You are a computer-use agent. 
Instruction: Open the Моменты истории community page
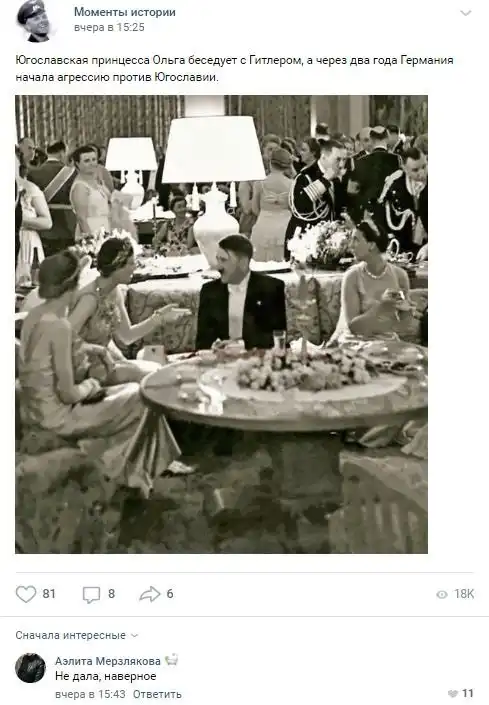tap(125, 12)
